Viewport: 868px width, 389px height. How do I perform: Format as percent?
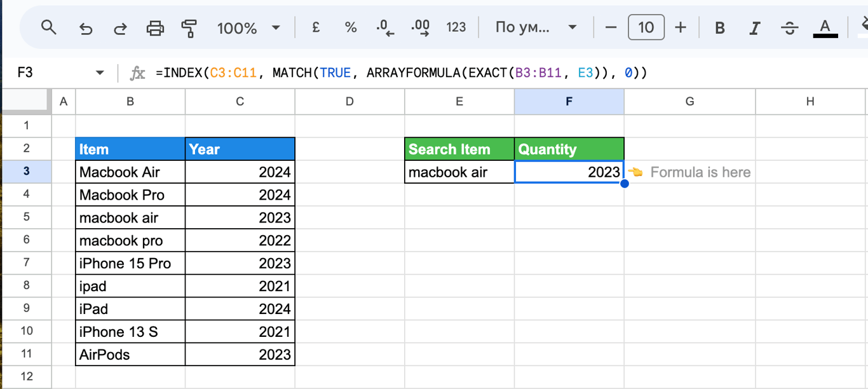click(x=351, y=27)
